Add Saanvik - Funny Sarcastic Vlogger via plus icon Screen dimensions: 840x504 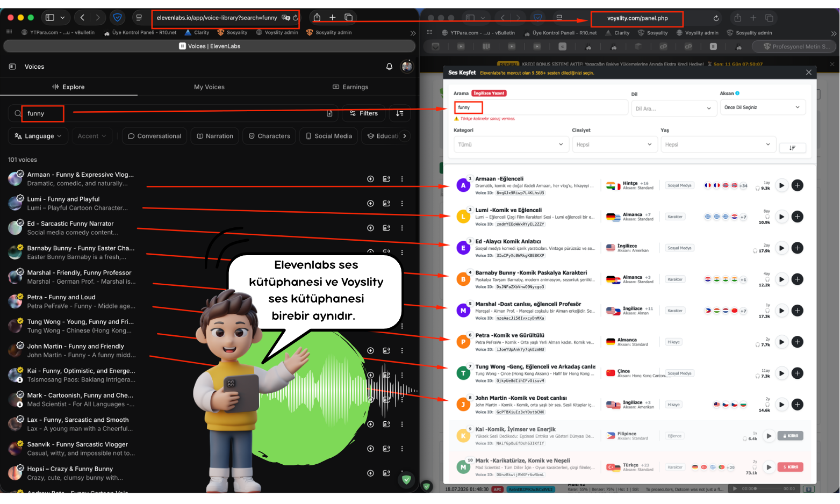[x=370, y=449]
